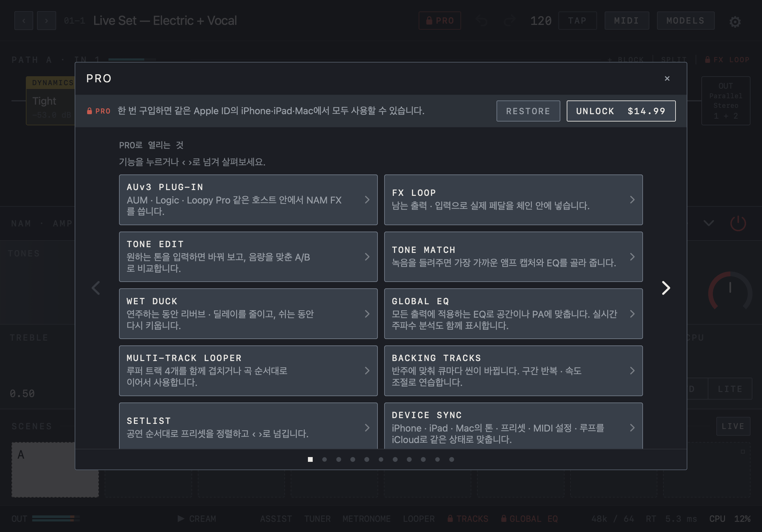The height and width of the screenshot is (532, 762).
Task: Open the GLOBAL EQ feature card
Action: 513,314
